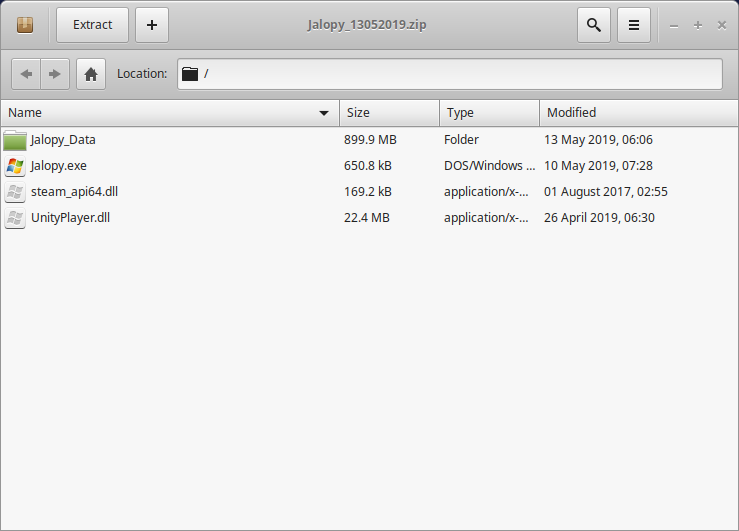Click the Extract button

point(92,25)
